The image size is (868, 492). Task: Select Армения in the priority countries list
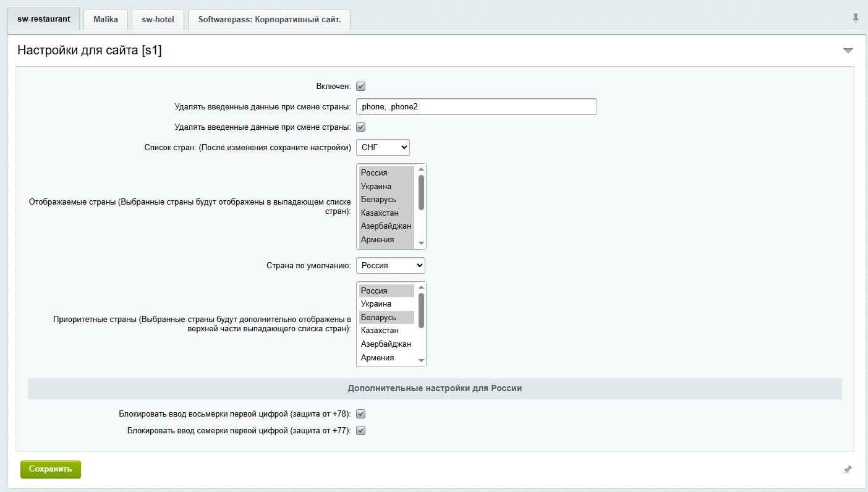(378, 358)
